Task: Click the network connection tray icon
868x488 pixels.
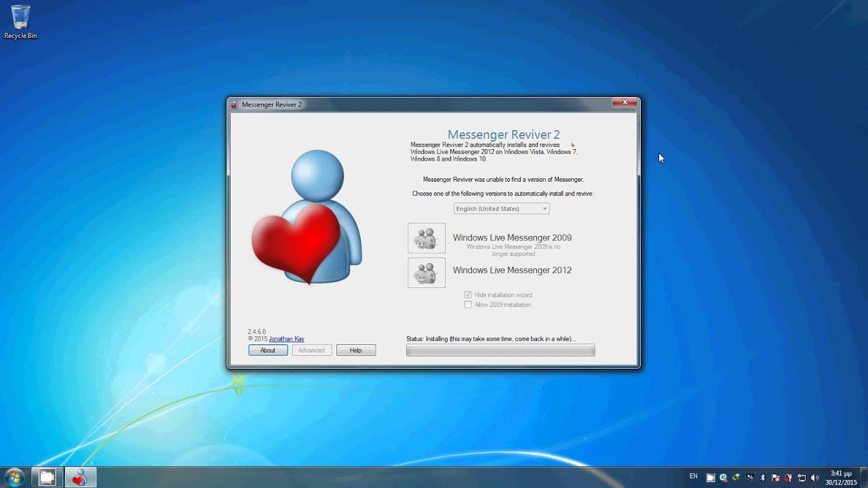Action: point(802,477)
